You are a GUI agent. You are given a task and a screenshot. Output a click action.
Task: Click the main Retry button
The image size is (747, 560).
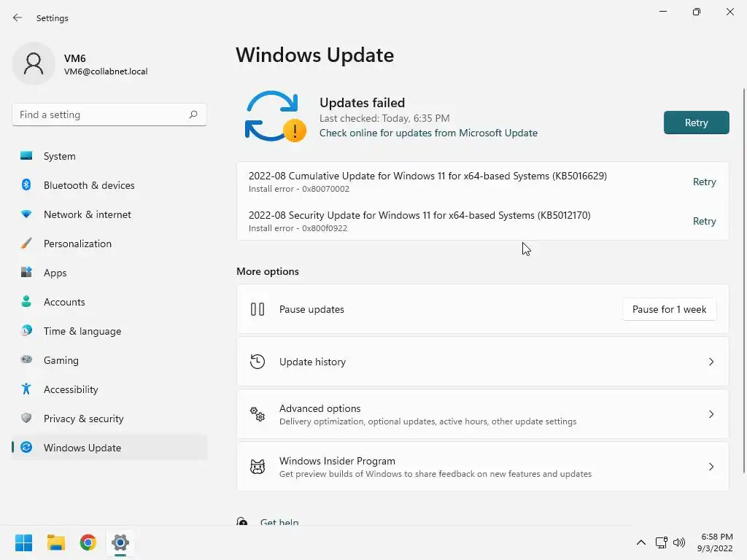[x=696, y=122]
